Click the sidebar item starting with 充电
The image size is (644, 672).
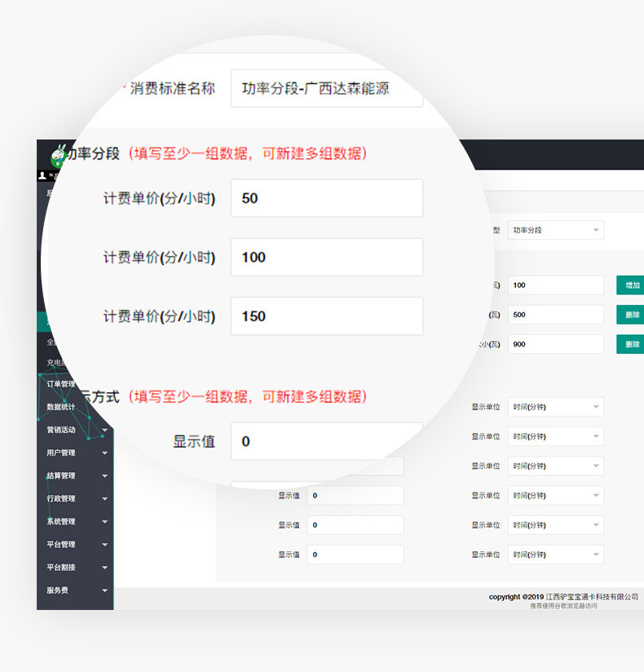[55, 363]
